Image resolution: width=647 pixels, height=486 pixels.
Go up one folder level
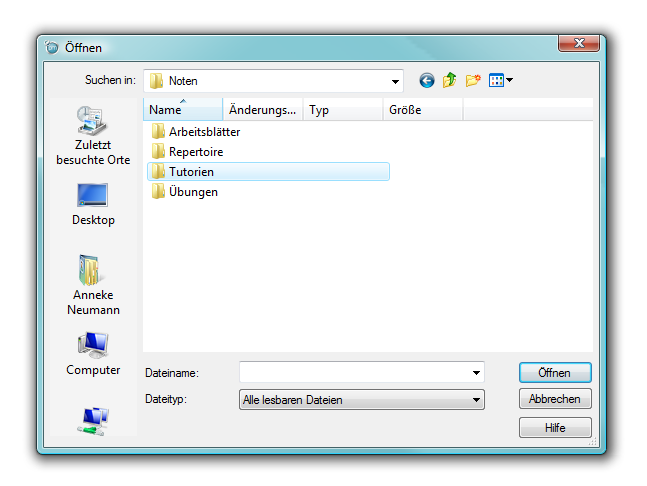(450, 80)
